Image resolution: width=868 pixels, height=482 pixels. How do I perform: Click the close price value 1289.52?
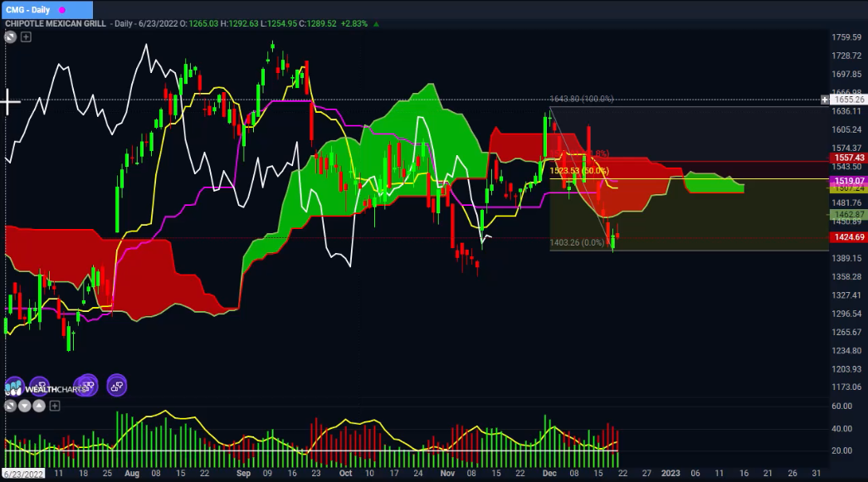pos(322,24)
